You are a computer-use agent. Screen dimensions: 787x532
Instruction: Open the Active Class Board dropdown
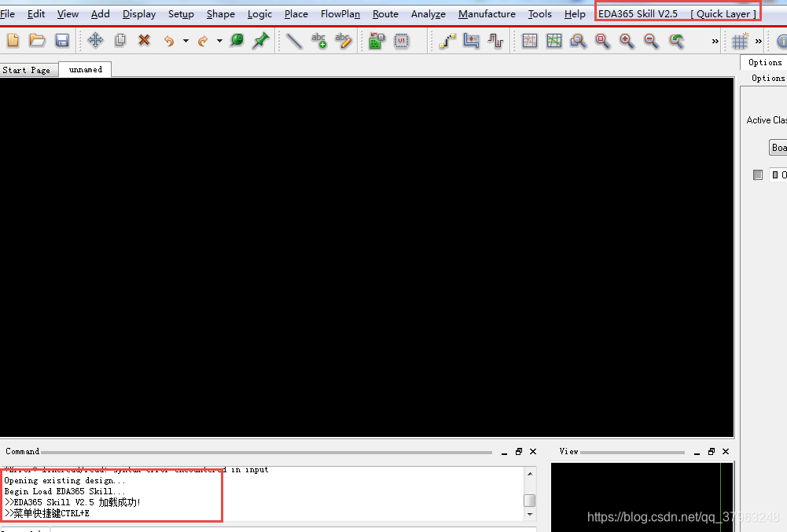pyautogui.click(x=778, y=147)
